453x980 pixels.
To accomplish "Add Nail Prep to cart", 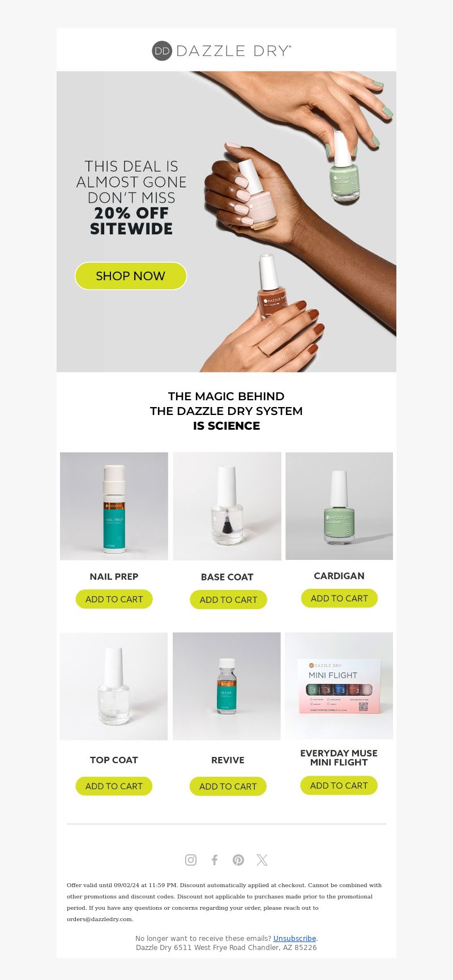I will coord(114,599).
